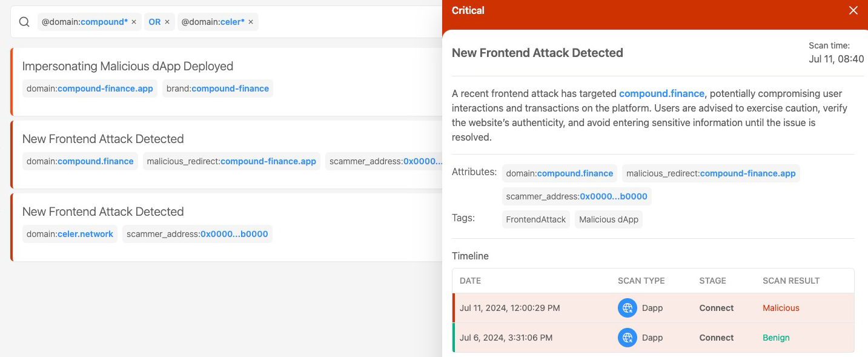Click the domain:compound-finance.app attribute chip

(x=89, y=88)
